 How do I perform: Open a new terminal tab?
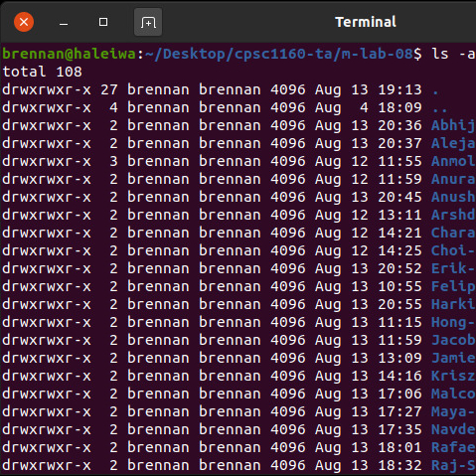coord(148,22)
